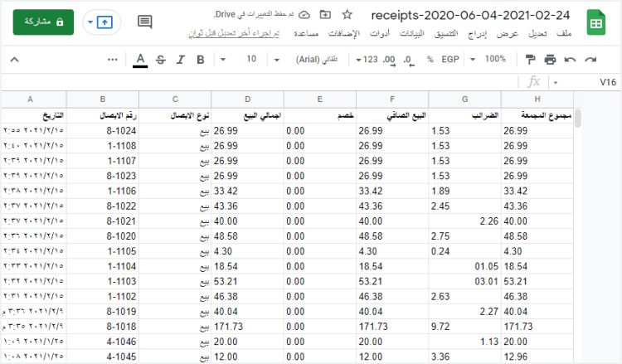Open the Insert menu (إدراج)
Viewport: 622px width, 364px height.
click(477, 34)
